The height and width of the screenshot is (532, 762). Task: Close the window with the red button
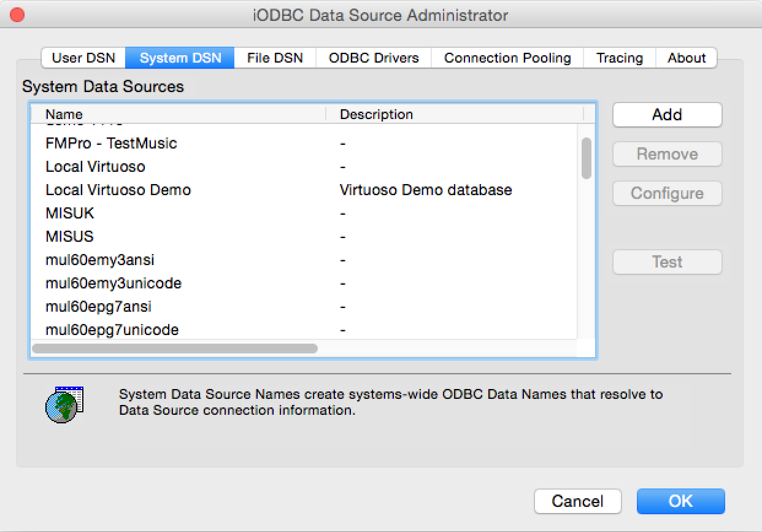17,15
